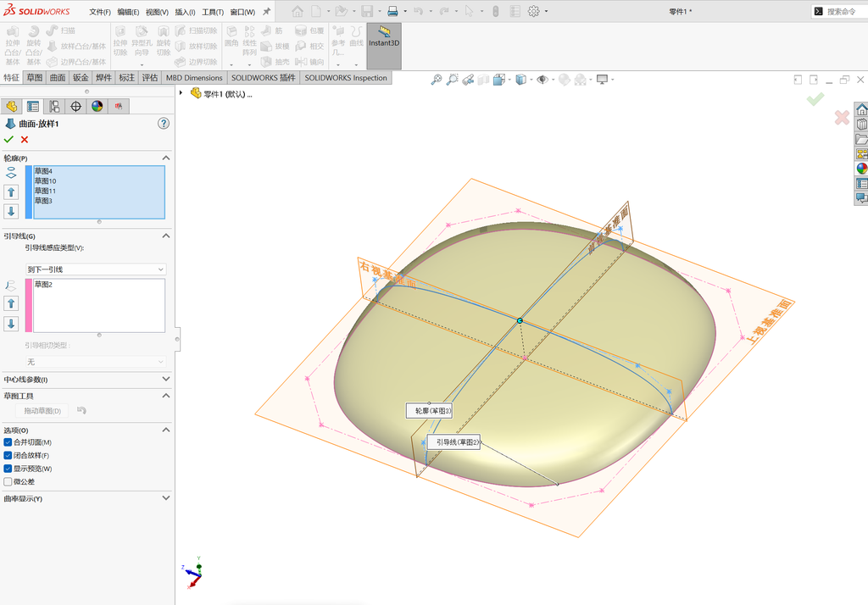
Task: Click the green checkmark to accept loft
Action: tap(8, 140)
